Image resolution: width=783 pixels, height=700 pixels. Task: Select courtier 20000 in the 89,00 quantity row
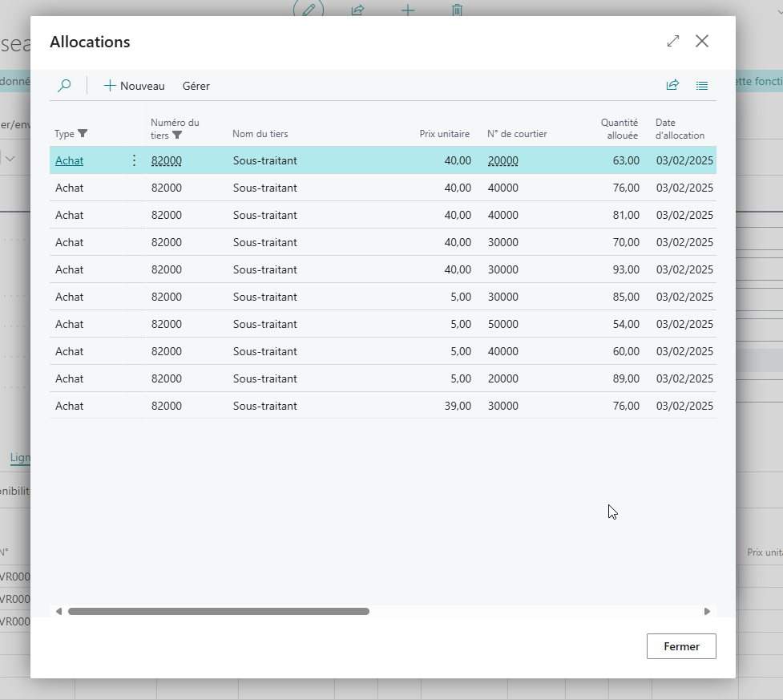coord(502,378)
